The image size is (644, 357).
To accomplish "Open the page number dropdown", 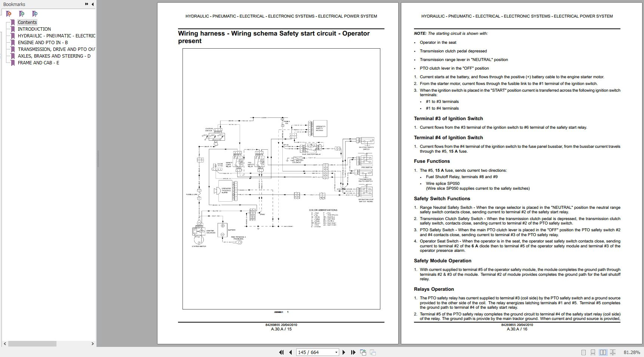I will point(336,352).
